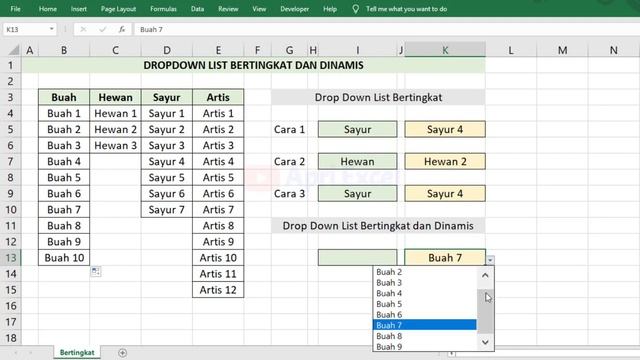This screenshot has height=360, width=640.
Task: Click the Paste Options icon below Buah 10
Action: 96,271
